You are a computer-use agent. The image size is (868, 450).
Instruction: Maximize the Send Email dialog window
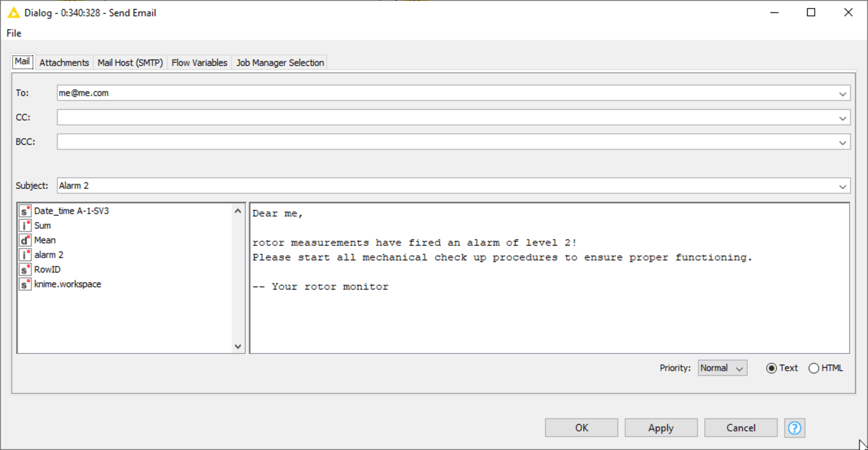811,12
